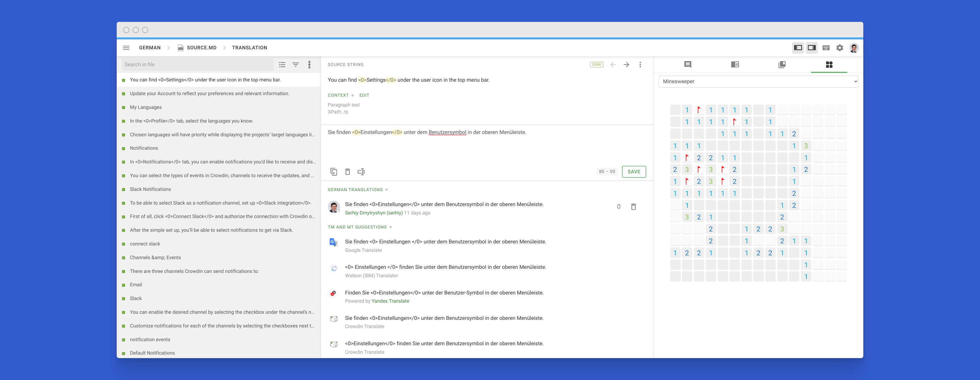Use the Google Translate suggestion
This screenshot has width=980, height=380.
[445, 242]
